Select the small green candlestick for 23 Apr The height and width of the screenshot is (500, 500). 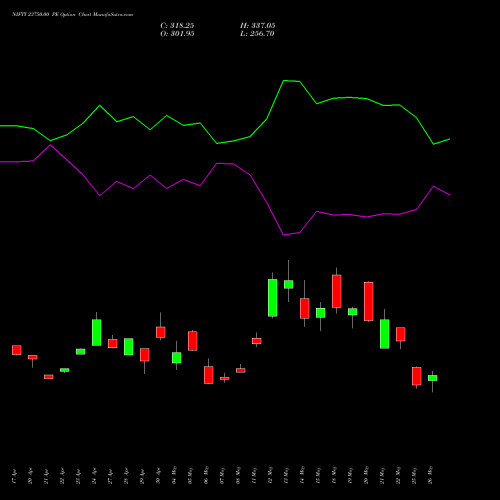[x=81, y=352]
